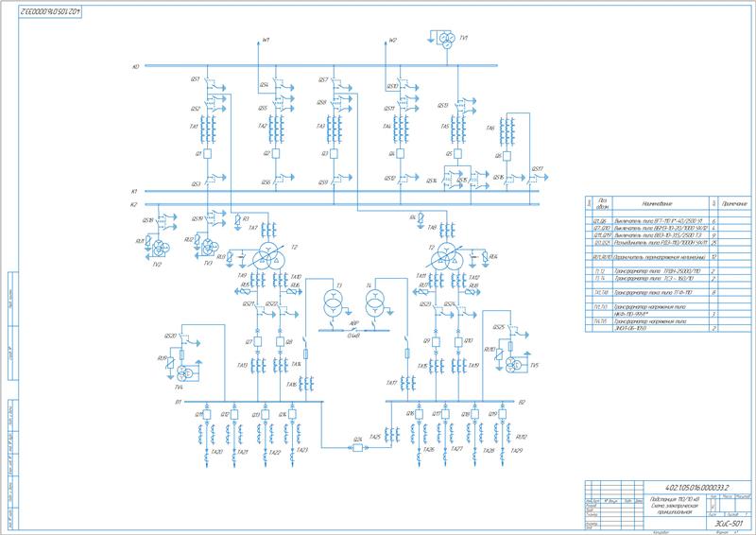Select breaker Q8 symbol
Viewport: 756px width, 535px height.
point(280,341)
